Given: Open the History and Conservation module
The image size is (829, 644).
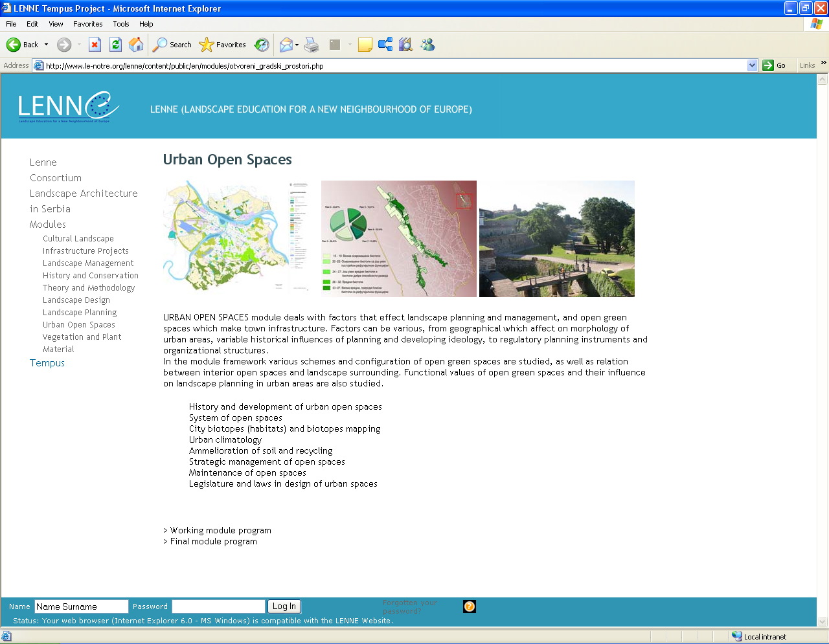Looking at the screenshot, I should click(x=91, y=276).
